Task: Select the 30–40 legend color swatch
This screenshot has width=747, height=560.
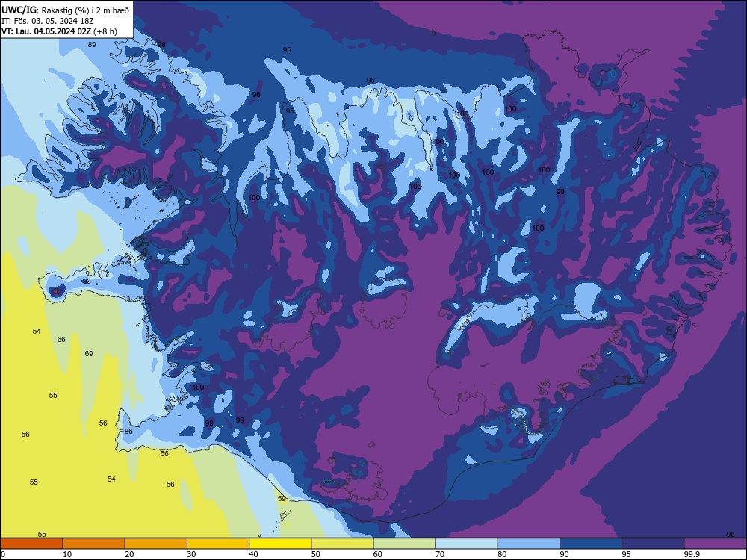Action: pyautogui.click(x=218, y=544)
